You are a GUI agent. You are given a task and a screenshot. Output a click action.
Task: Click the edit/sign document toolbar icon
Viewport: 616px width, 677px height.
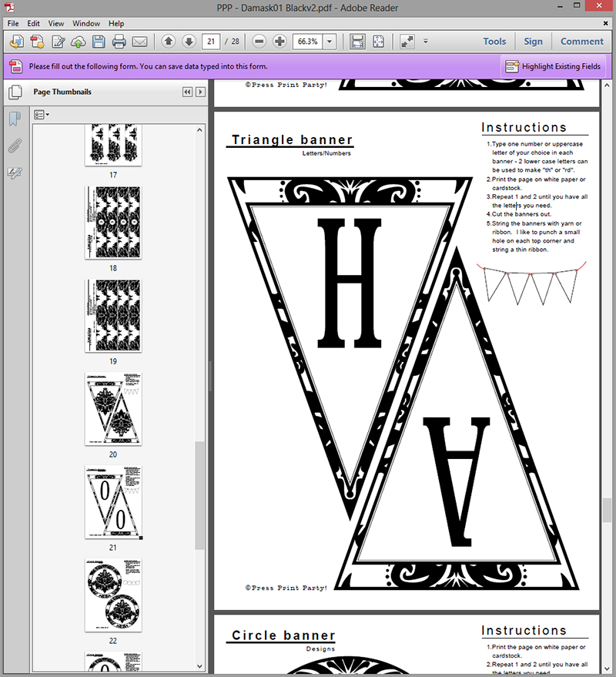tap(58, 42)
